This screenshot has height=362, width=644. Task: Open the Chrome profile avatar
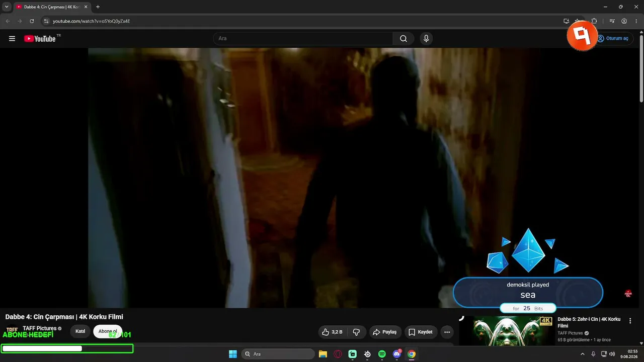624,21
